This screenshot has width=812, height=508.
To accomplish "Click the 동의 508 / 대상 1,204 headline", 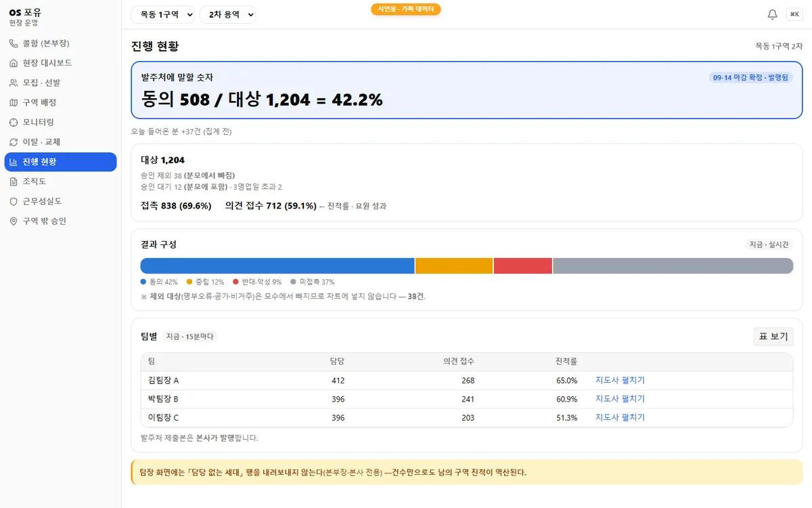I will click(263, 100).
